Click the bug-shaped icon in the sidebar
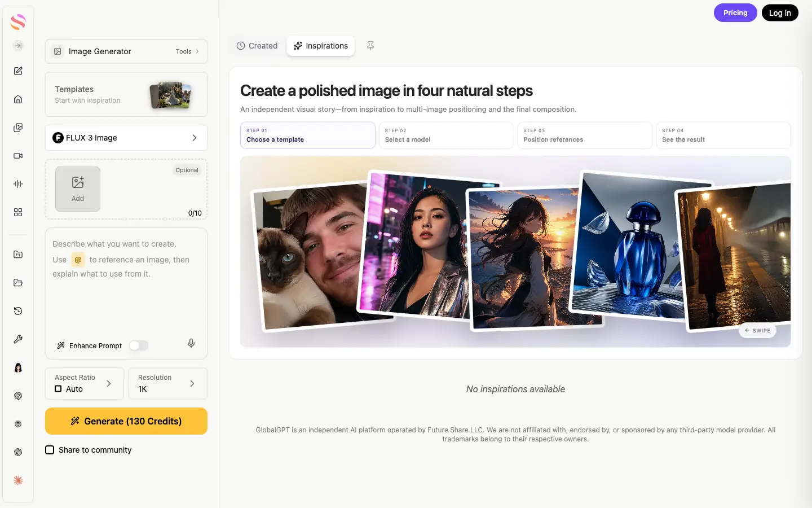The image size is (812, 508). pos(18,424)
